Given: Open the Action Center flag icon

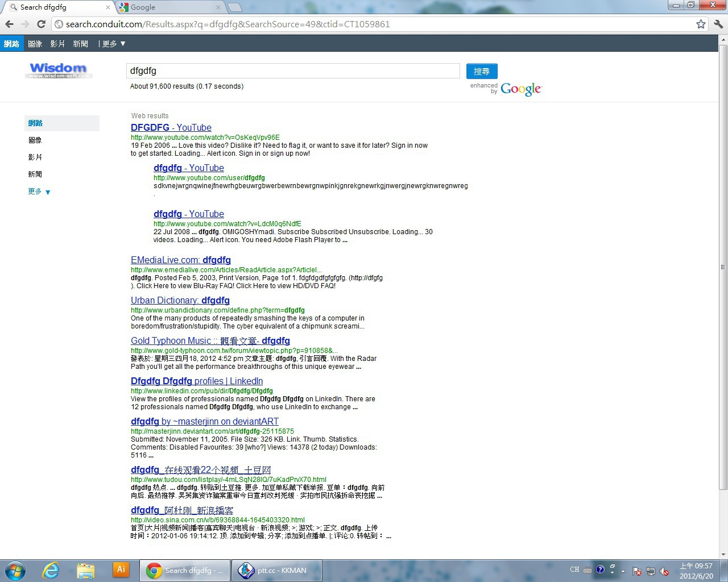Looking at the screenshot, I should tap(637, 571).
